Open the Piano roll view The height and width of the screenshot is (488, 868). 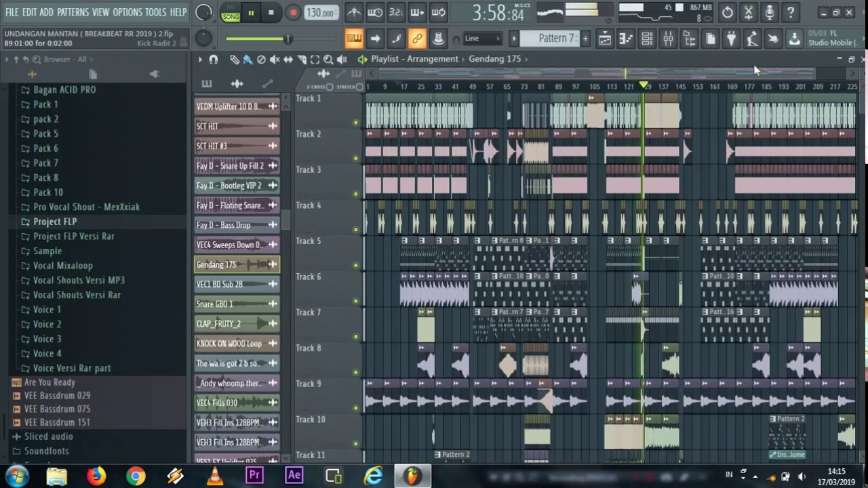tap(626, 39)
